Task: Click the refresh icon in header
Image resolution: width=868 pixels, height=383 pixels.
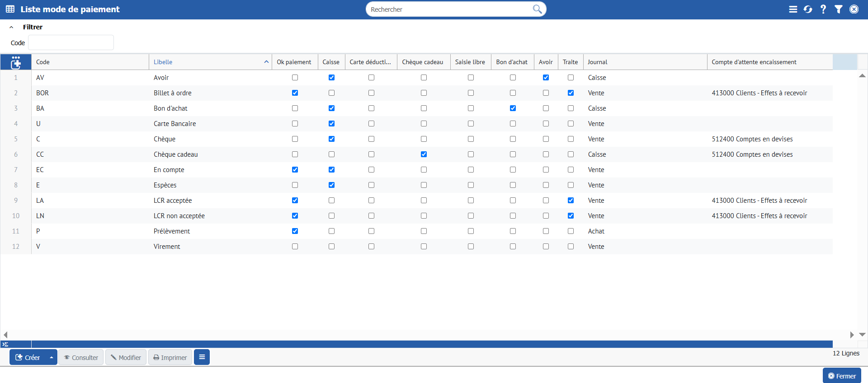Action: tap(808, 9)
